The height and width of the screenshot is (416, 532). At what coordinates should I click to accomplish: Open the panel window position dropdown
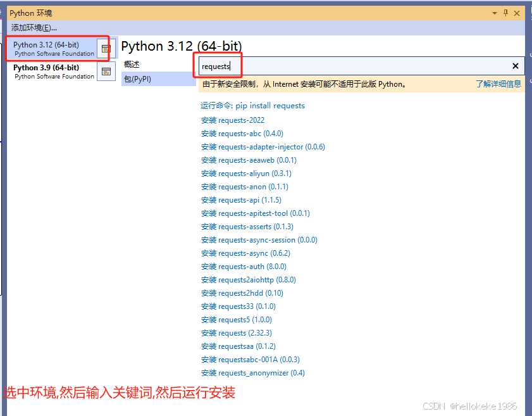click(x=494, y=13)
